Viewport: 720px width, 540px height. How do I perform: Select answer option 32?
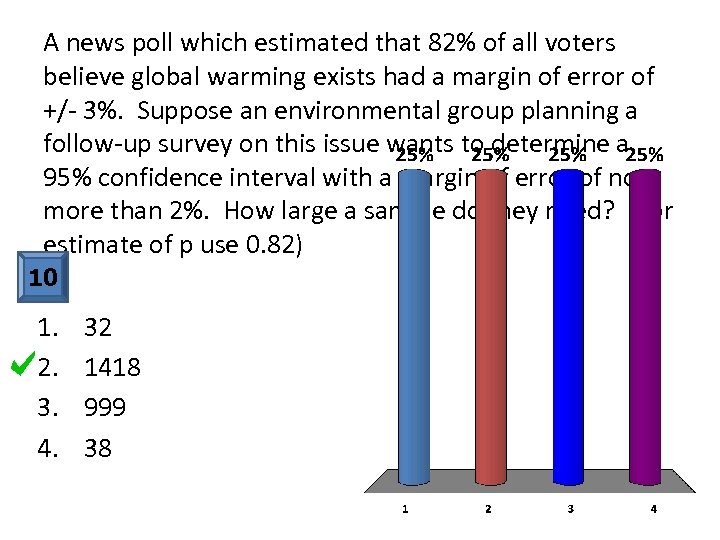pyautogui.click(x=98, y=328)
